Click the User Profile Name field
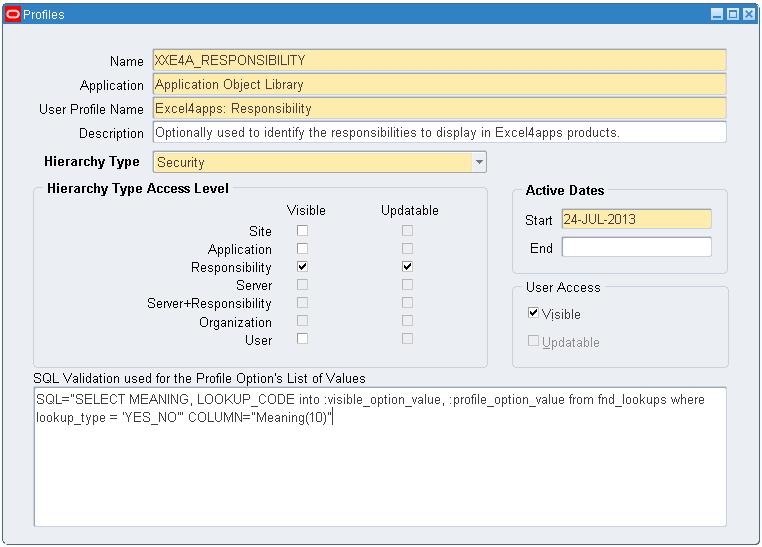762x547 pixels. [439, 108]
